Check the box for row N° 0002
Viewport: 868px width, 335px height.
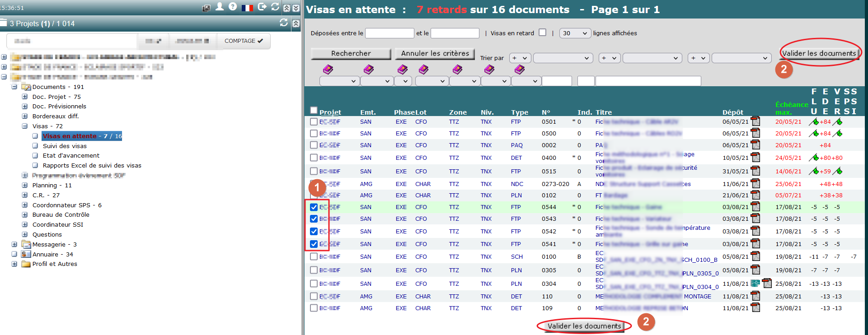click(314, 145)
